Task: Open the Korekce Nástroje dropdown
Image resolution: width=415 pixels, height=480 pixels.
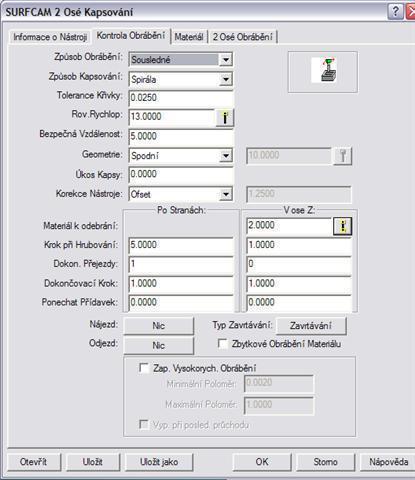Action: (226, 194)
